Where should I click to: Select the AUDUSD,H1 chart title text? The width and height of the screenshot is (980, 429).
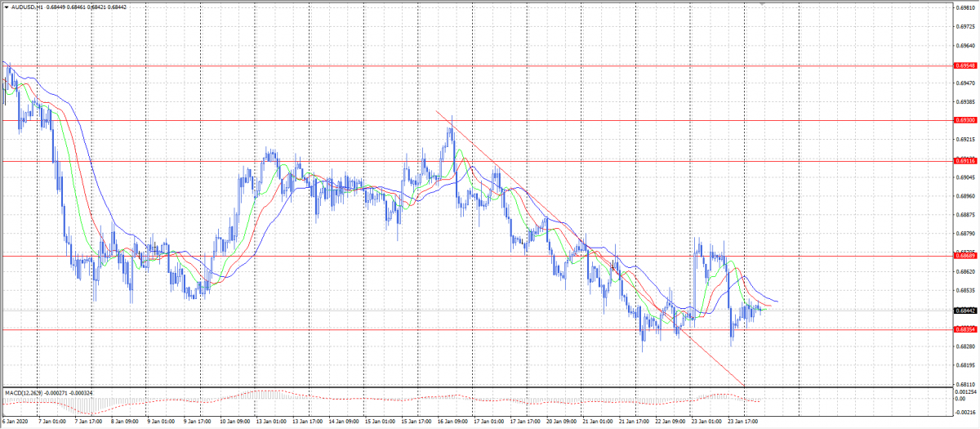pyautogui.click(x=27, y=7)
